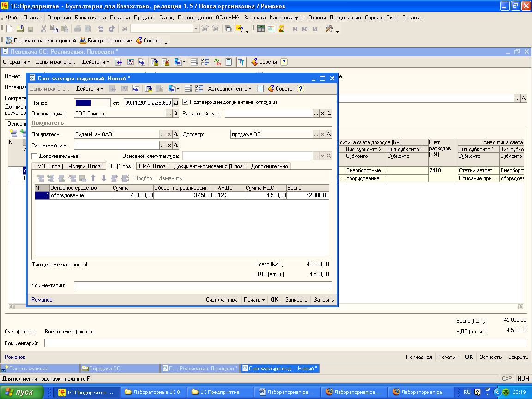Click the binoculars Find icon
The height and width of the screenshot is (399, 532).
[x=125, y=29]
